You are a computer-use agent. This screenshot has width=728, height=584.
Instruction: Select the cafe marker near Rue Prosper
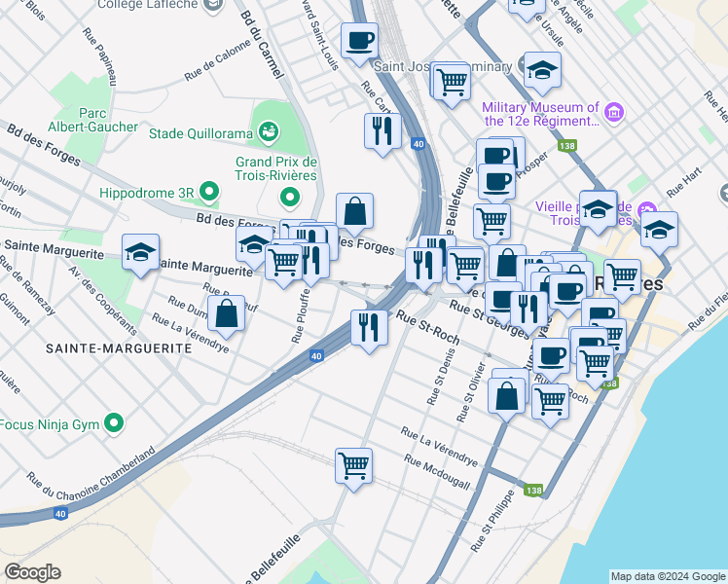tap(496, 183)
